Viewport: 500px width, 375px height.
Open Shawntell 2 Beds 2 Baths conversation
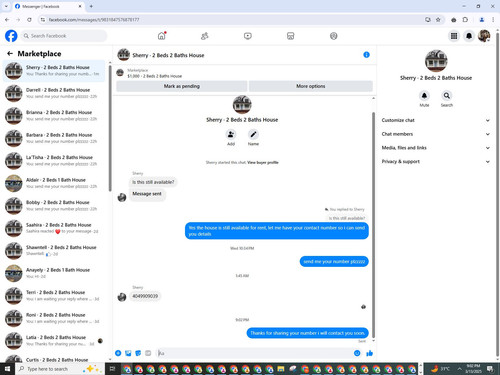54,251
